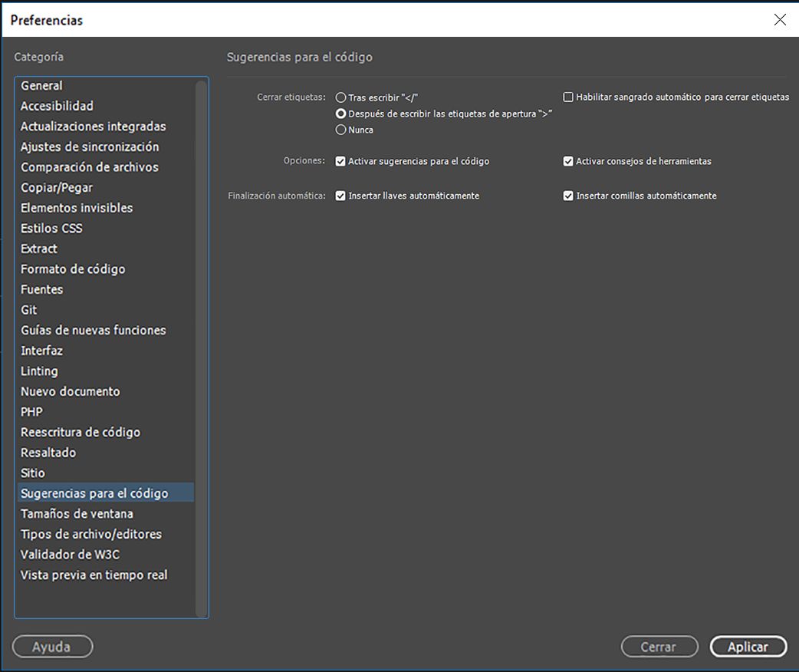The height and width of the screenshot is (672, 799).
Task: Click the Ayuda button
Action: point(52,647)
